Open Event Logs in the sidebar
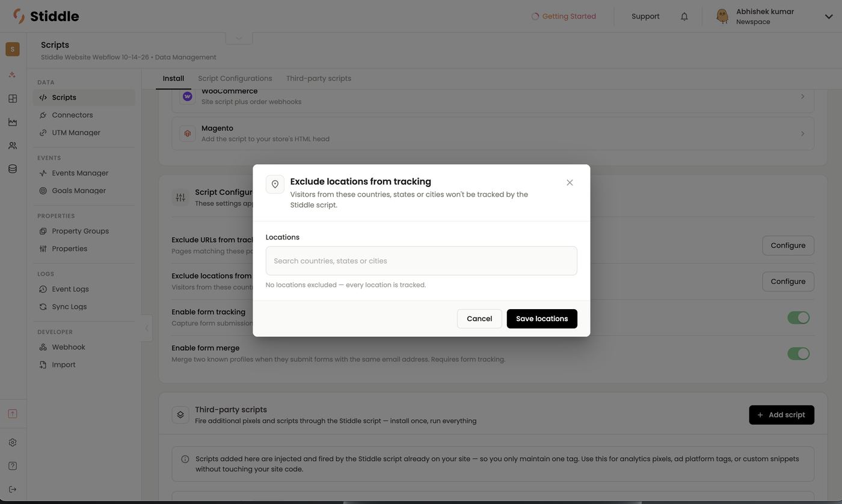 pyautogui.click(x=84, y=289)
